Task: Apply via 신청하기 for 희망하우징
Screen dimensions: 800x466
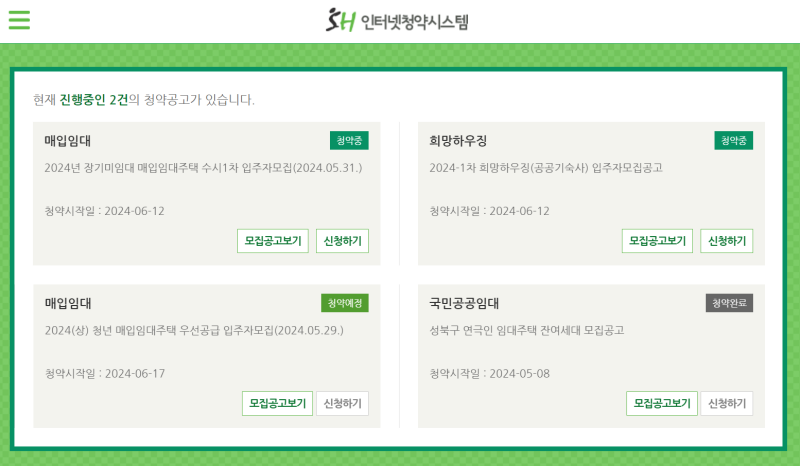Action: coord(727,241)
